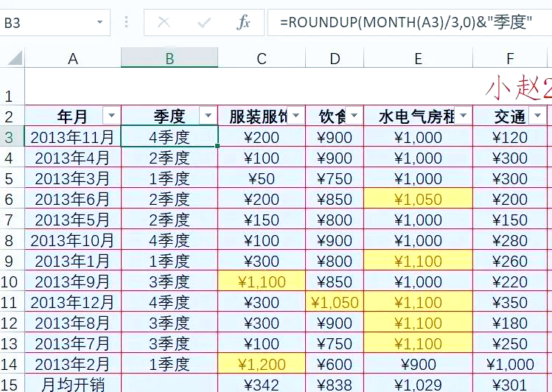Image resolution: width=552 pixels, height=392 pixels.
Task: Click cell ¥301 in row 15
Action: click(x=510, y=384)
